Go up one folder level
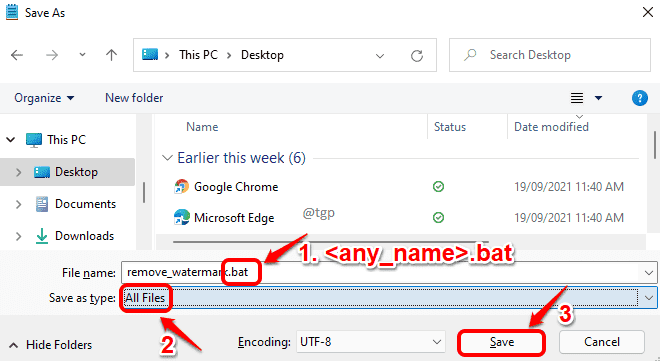 click(x=112, y=55)
